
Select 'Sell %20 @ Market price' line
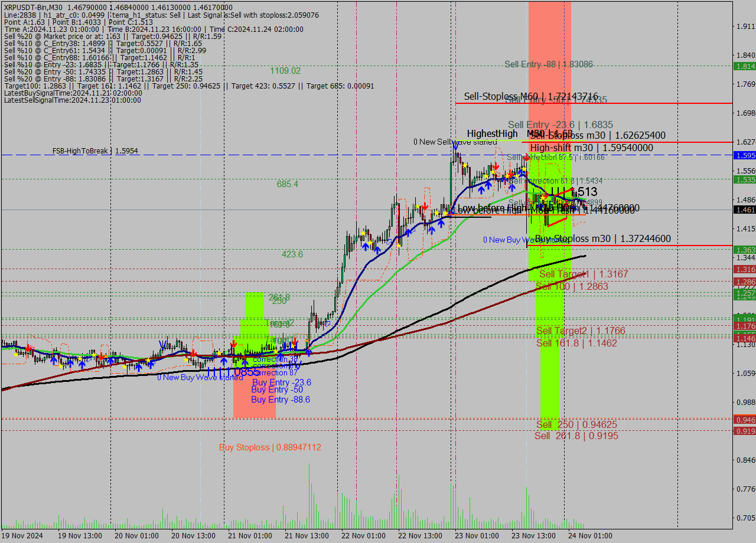click(x=113, y=36)
